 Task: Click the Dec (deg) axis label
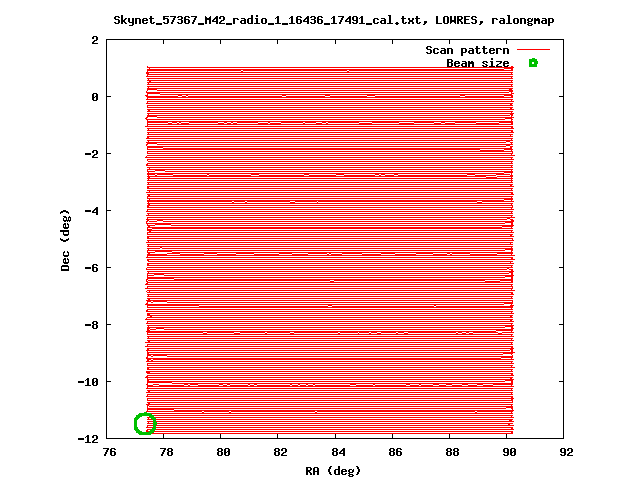[x=65, y=240]
